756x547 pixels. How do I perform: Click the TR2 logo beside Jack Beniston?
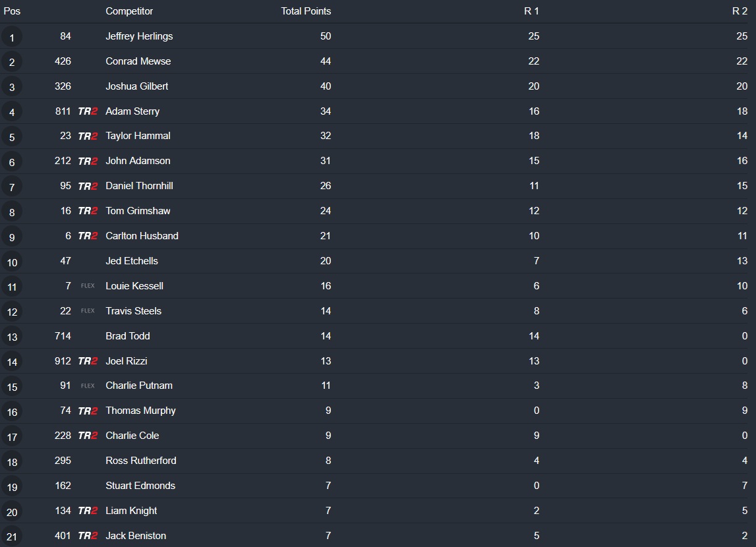(x=88, y=536)
